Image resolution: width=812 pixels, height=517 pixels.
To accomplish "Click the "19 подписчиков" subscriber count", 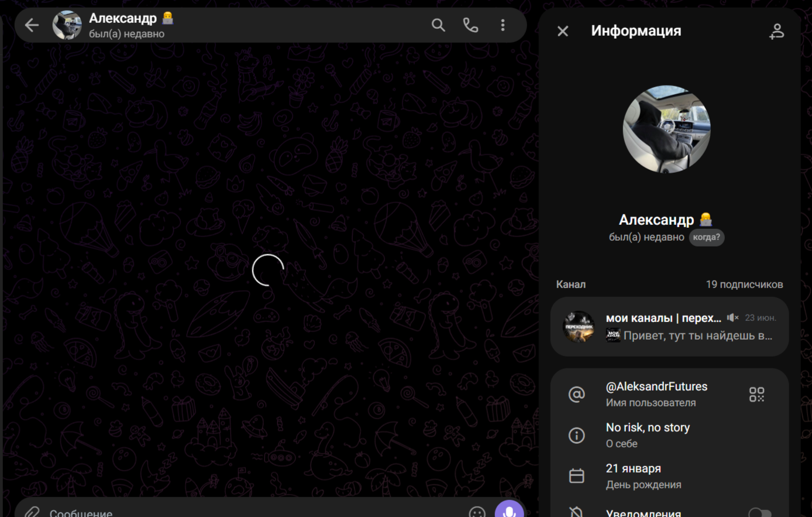I will pyautogui.click(x=744, y=285).
